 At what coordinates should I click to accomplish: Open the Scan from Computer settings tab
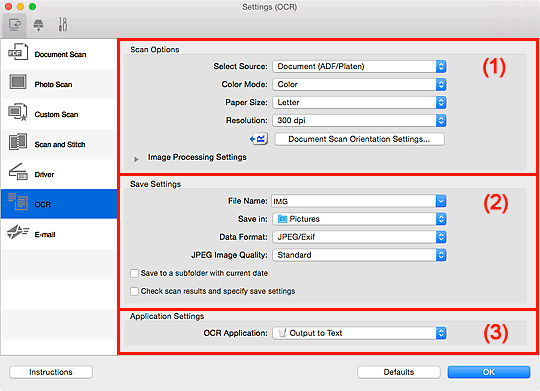[15, 25]
